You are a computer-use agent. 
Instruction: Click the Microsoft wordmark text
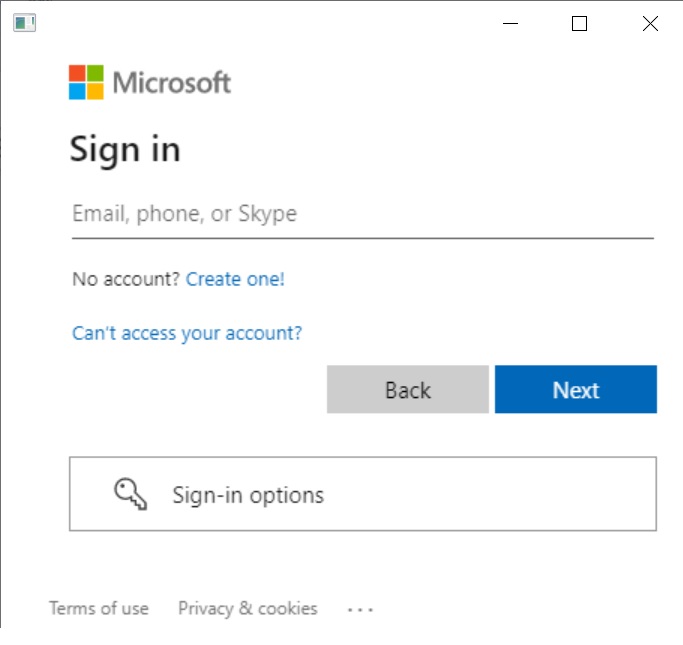[x=172, y=82]
